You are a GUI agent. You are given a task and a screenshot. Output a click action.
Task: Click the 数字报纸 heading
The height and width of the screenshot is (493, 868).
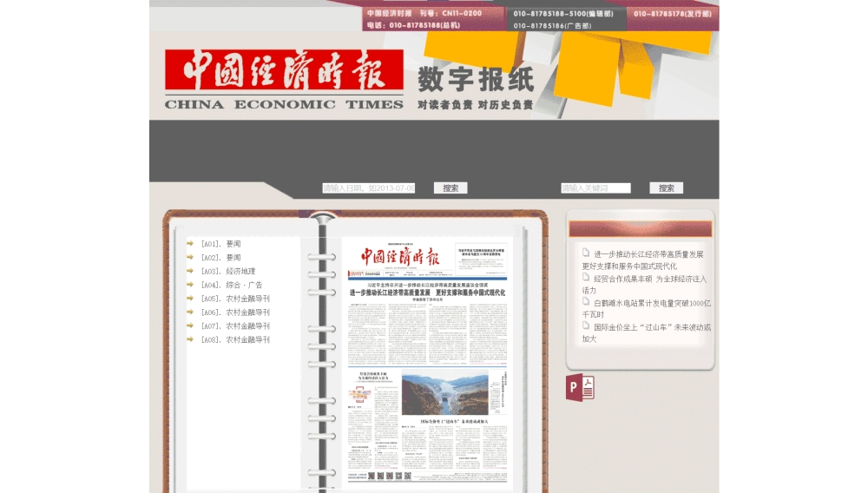click(476, 79)
